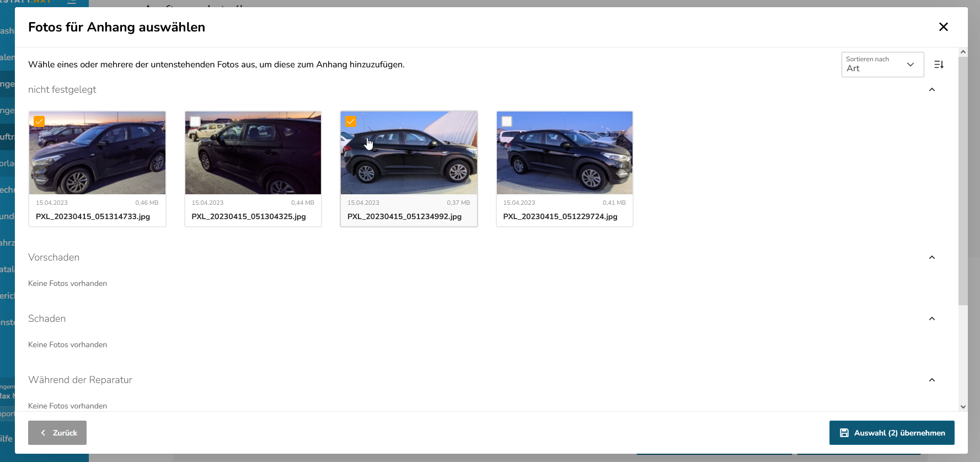Close the photo selection dialog

tap(944, 27)
